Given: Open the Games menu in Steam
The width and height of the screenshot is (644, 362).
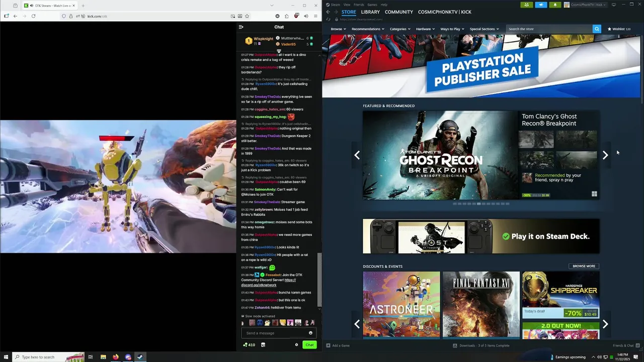Looking at the screenshot, I should [x=372, y=5].
